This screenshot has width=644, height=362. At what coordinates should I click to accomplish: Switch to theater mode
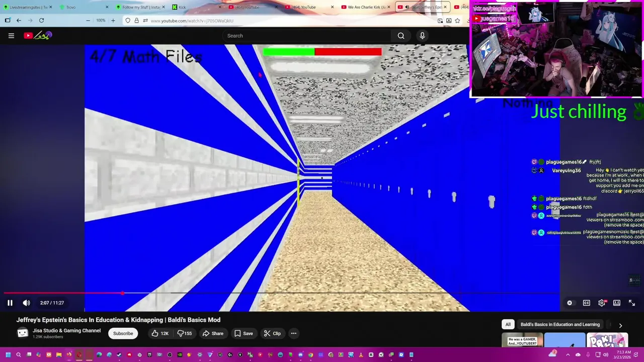point(617,303)
